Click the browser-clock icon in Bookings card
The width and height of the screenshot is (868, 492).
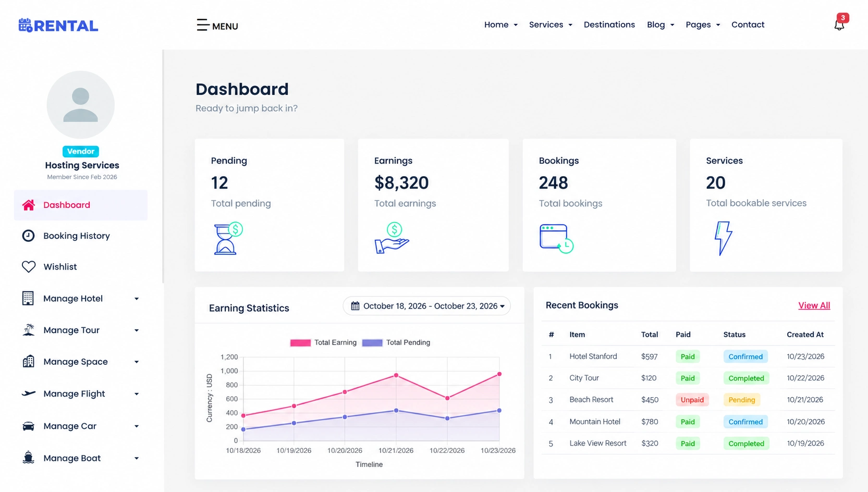click(556, 239)
